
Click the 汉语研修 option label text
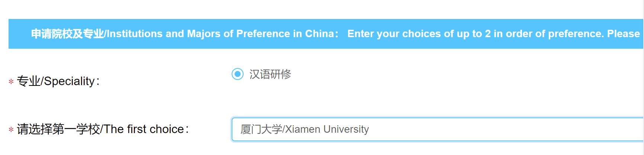coord(270,74)
